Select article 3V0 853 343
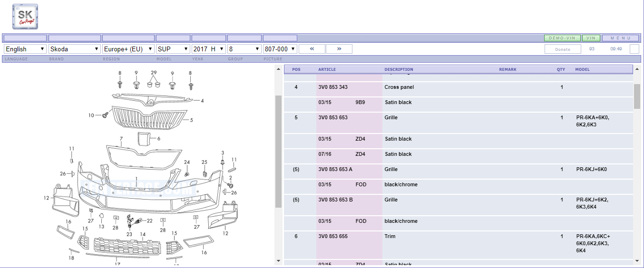 point(332,87)
